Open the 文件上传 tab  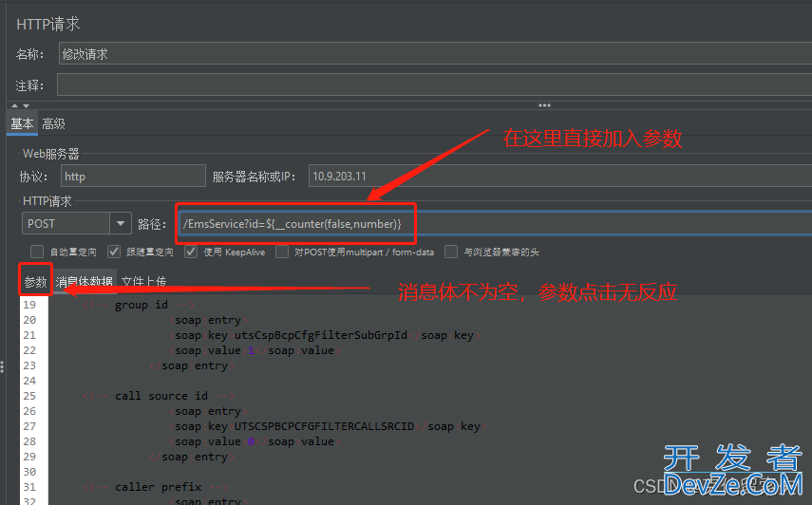click(x=144, y=282)
